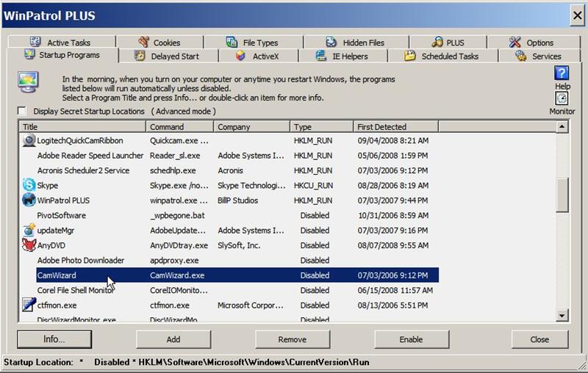
Task: Click the LogitechQuickCamRibbon webcam icon
Action: coord(29,140)
